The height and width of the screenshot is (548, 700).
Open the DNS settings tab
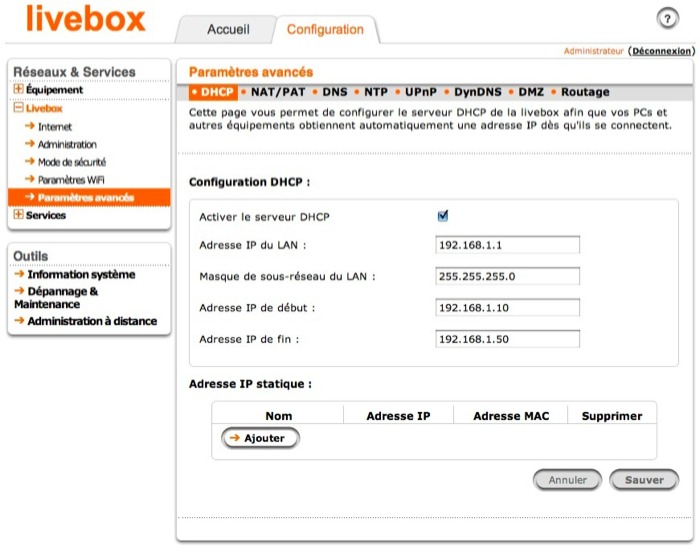[x=335, y=92]
